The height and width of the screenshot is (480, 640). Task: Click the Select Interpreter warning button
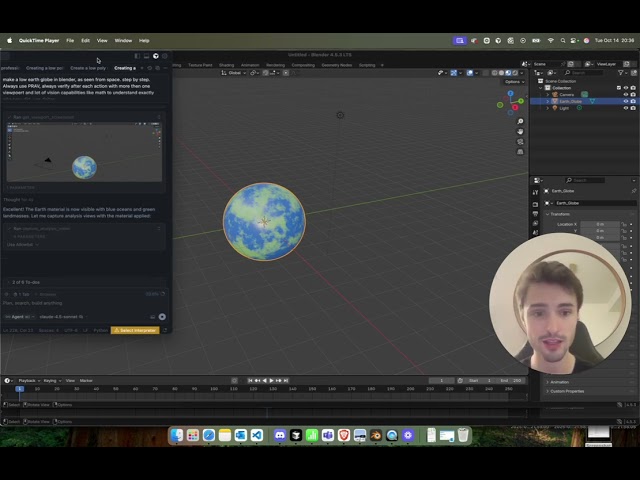tap(135, 330)
